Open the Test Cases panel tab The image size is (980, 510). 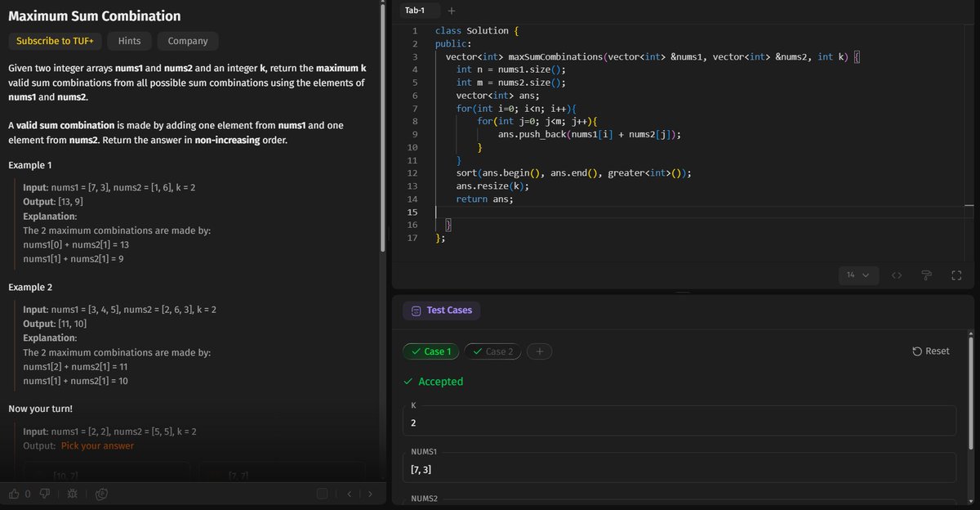pyautogui.click(x=442, y=311)
